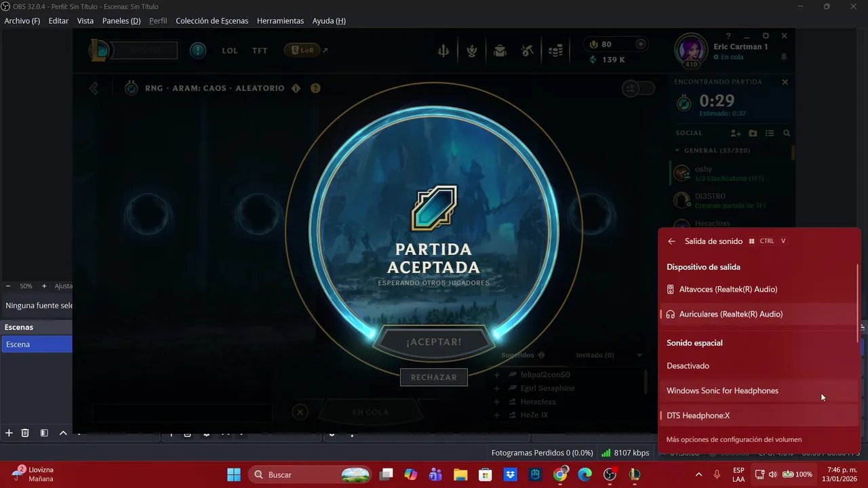Click the Rechazar match button
868x488 pixels.
coord(434,377)
